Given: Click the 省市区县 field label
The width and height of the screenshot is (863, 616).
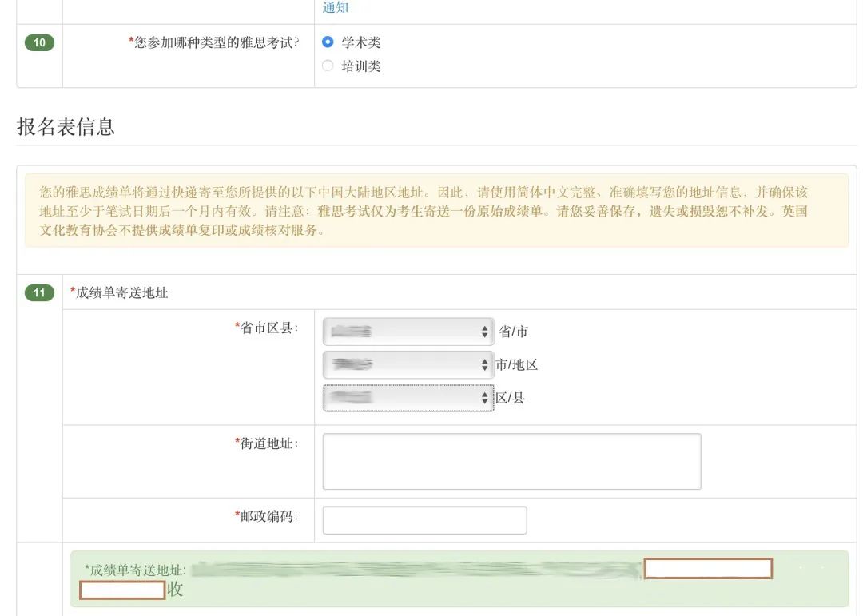Looking at the screenshot, I should [x=268, y=328].
